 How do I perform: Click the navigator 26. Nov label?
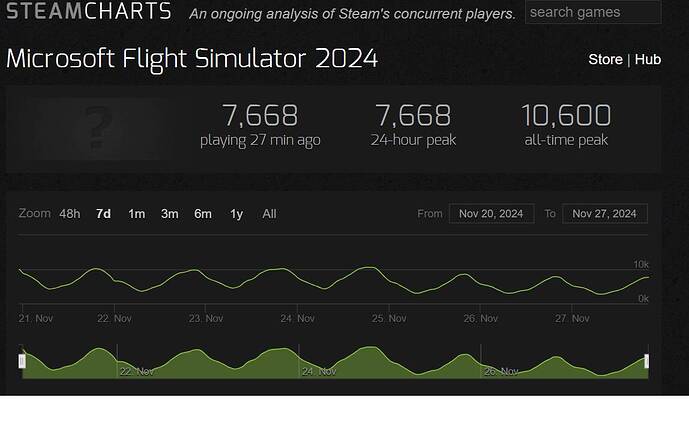pyautogui.click(x=501, y=372)
